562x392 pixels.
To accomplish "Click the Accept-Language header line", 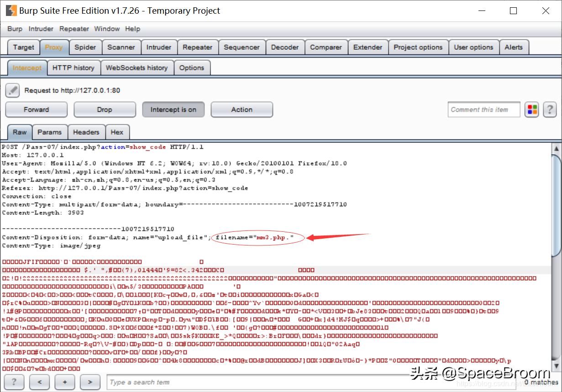I will point(109,180).
